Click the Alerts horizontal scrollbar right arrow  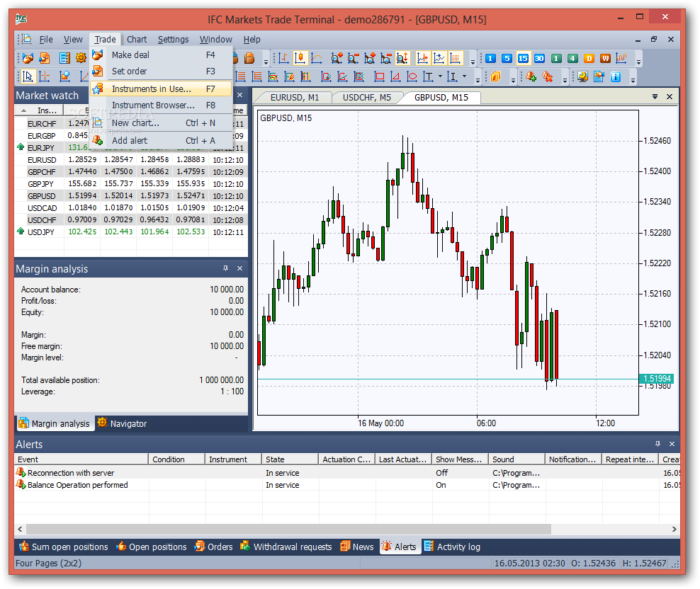click(674, 530)
